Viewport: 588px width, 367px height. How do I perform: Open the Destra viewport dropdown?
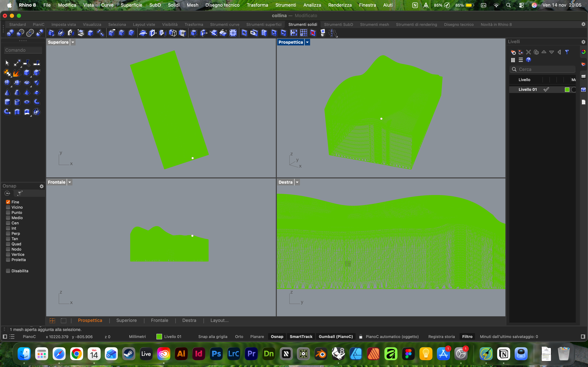click(x=297, y=182)
